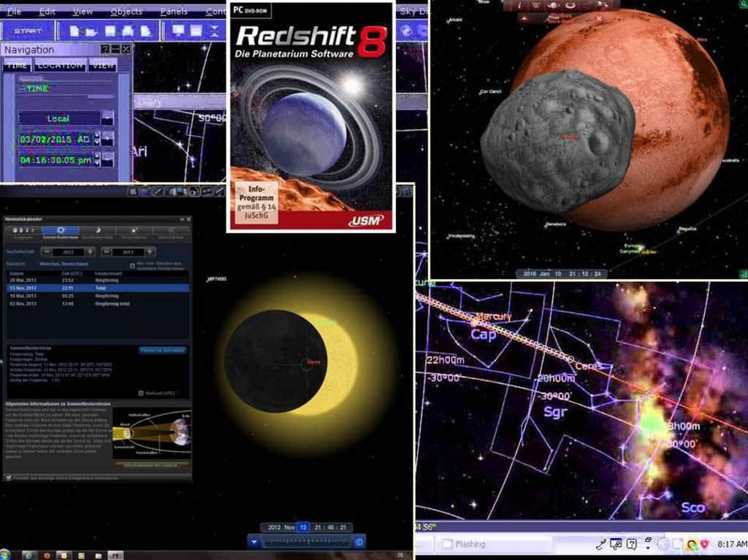Select the Sonnenfinsternisse tab in Himmelskalender
The height and width of the screenshot is (560, 748).
click(61, 232)
